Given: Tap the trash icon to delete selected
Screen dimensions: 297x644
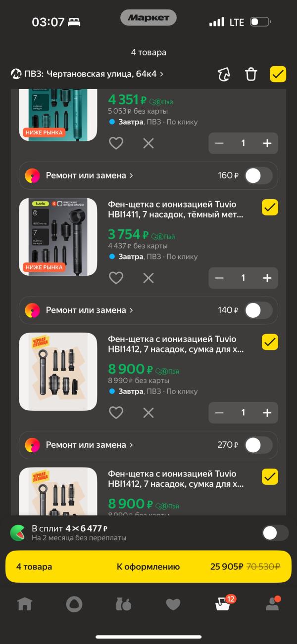Looking at the screenshot, I should point(251,74).
